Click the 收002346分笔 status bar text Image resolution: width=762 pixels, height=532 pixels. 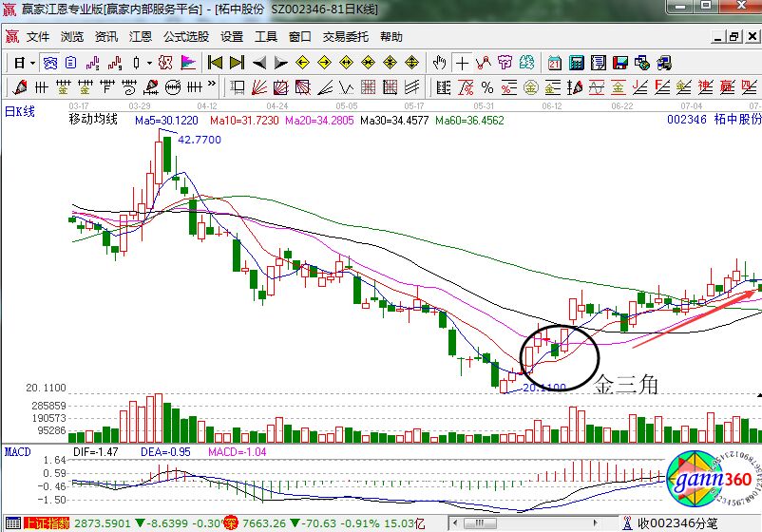(678, 522)
